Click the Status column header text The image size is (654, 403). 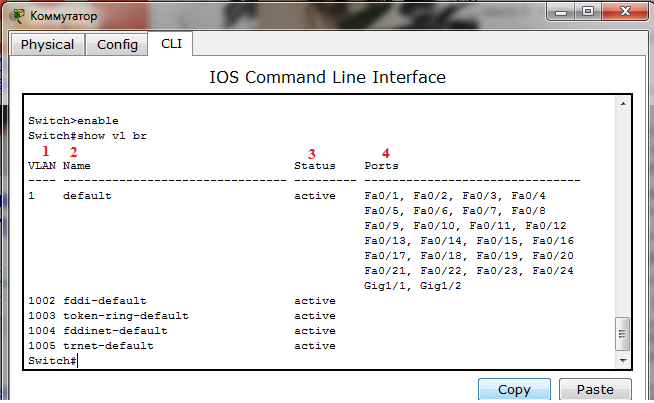pos(314,166)
